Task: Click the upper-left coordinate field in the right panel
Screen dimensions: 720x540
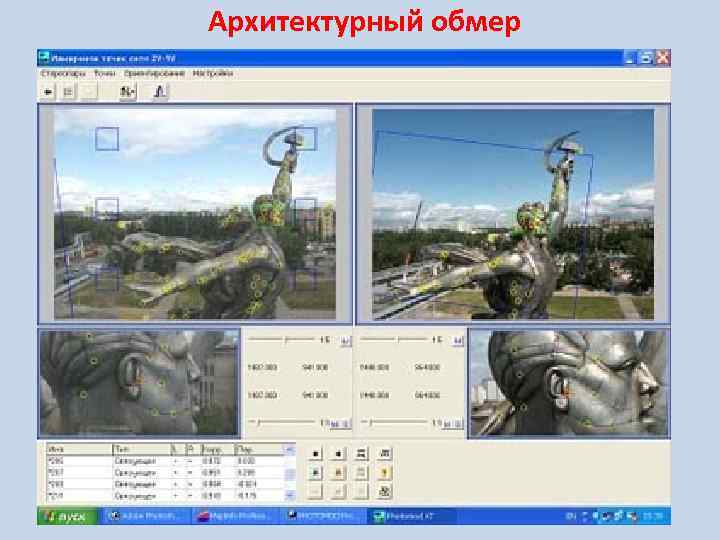Action: 375,367
